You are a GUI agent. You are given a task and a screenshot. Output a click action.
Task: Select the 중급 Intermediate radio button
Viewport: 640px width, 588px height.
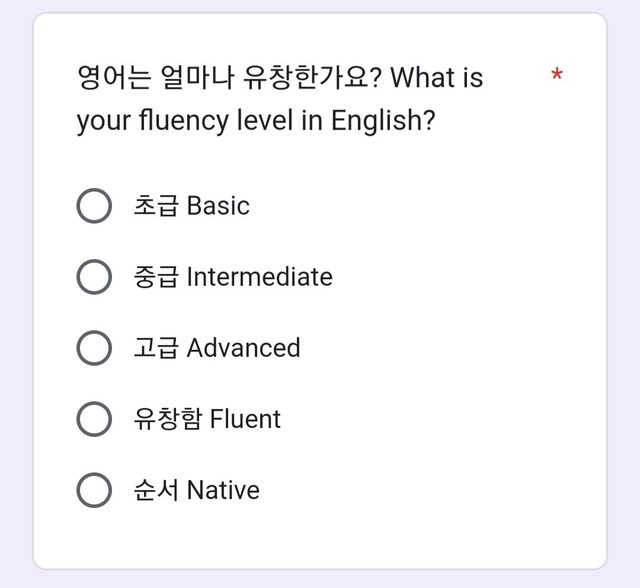(94, 277)
